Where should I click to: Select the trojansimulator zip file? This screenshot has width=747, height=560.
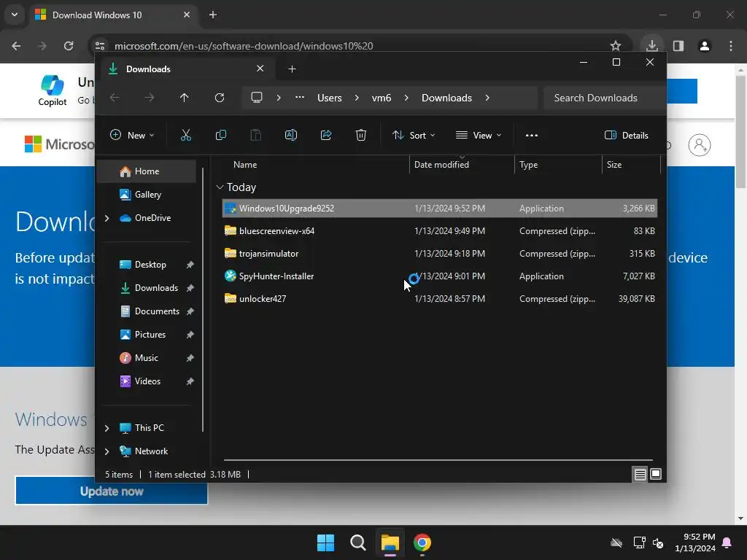(440, 254)
